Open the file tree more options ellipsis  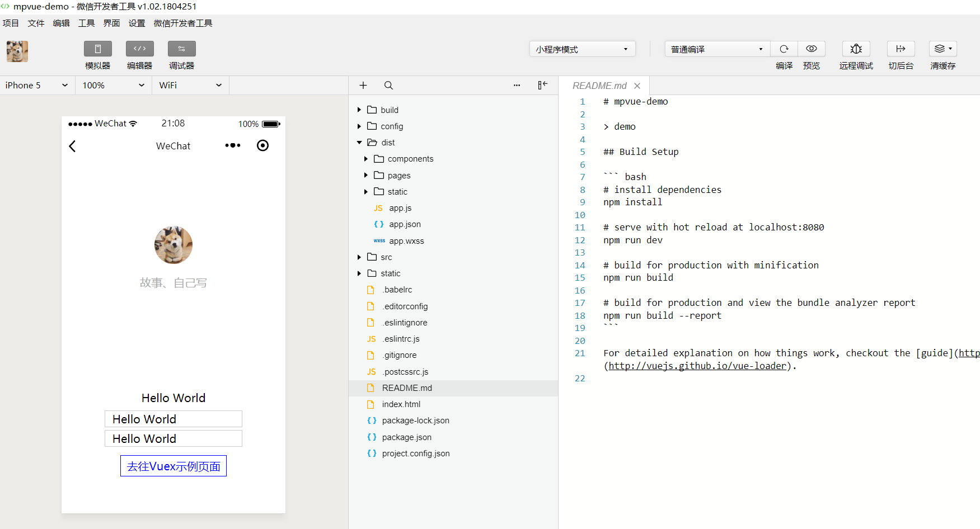(517, 86)
